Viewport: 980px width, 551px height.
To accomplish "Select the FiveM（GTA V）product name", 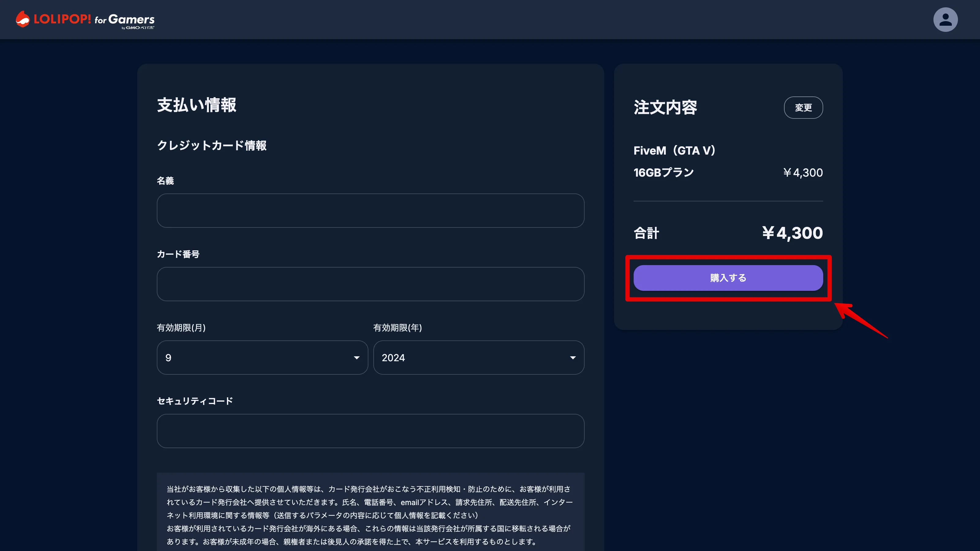I will (674, 151).
